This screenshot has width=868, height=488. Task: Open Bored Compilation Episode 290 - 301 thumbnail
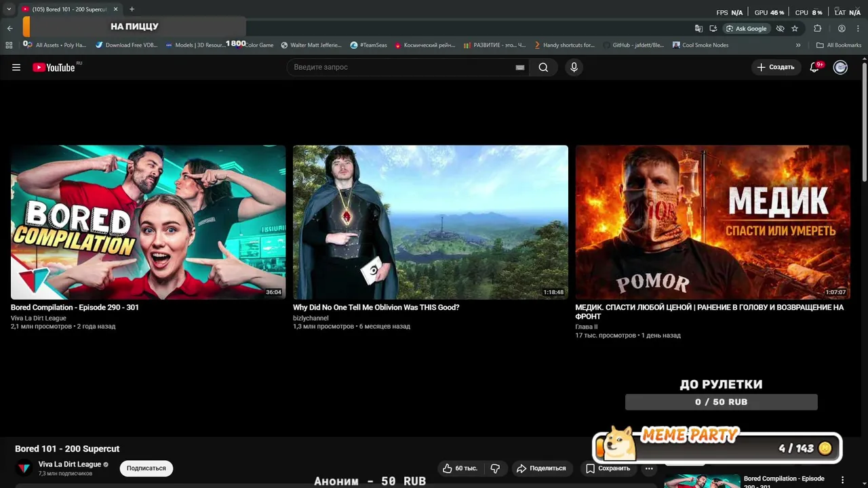[148, 222]
